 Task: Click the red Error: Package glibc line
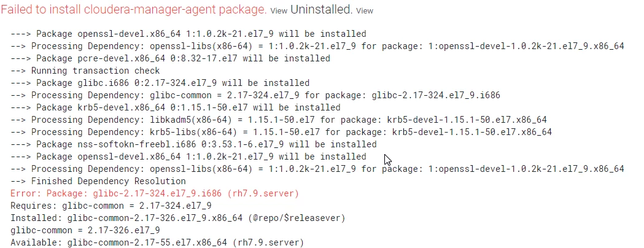(155, 193)
